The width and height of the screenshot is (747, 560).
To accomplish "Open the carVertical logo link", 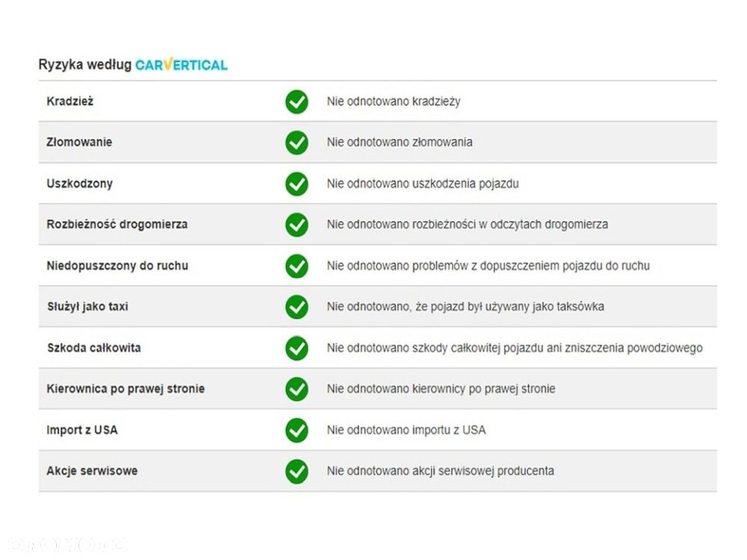I will [182, 65].
